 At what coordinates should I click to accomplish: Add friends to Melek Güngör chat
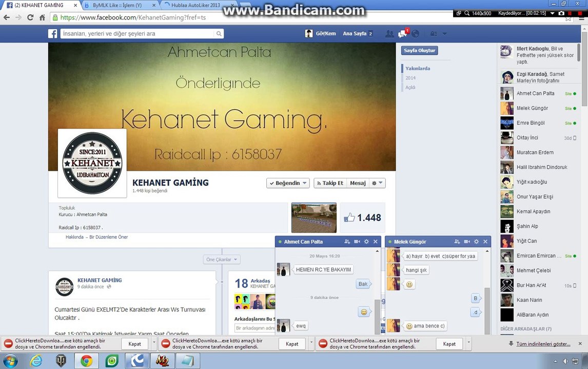[457, 241]
